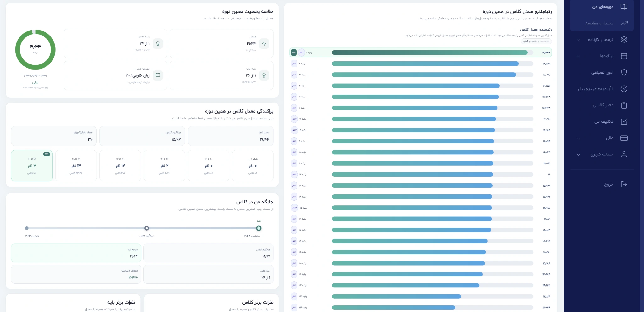
Task: Click the شما badge in the رتبه ۱ row
Action: tap(294, 53)
